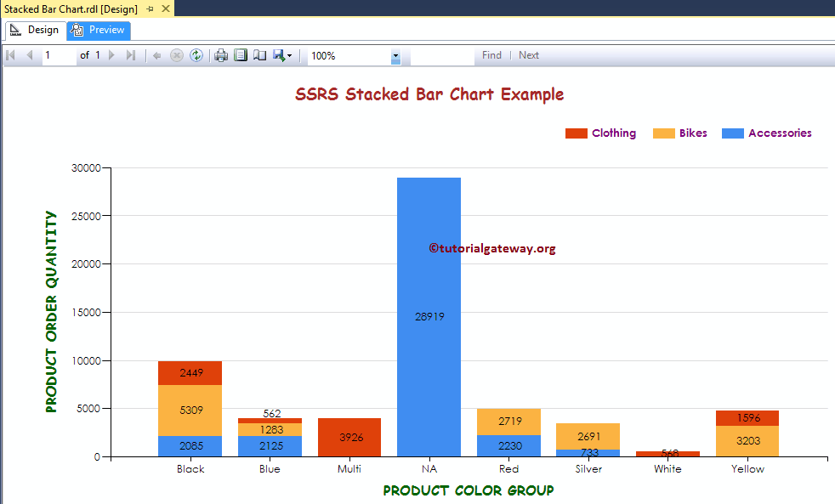Screen dimensions: 835x504
Task: Click the Print icon in the toolbar
Action: (221, 54)
